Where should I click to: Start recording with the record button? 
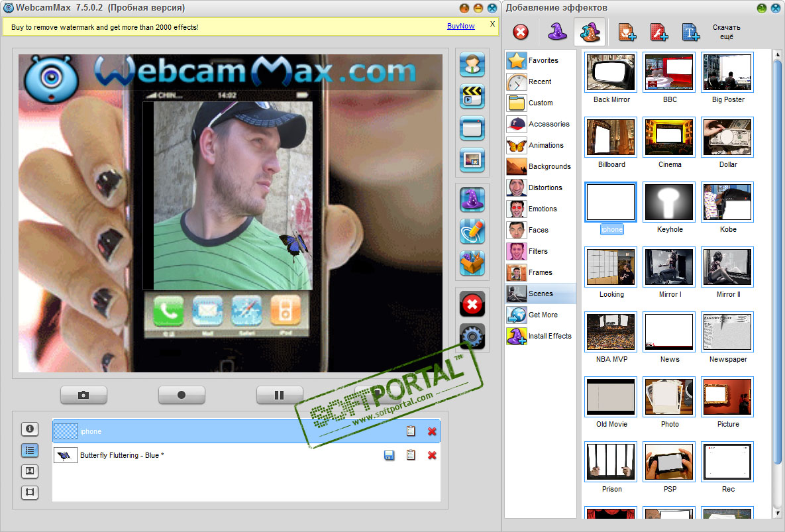click(x=182, y=395)
